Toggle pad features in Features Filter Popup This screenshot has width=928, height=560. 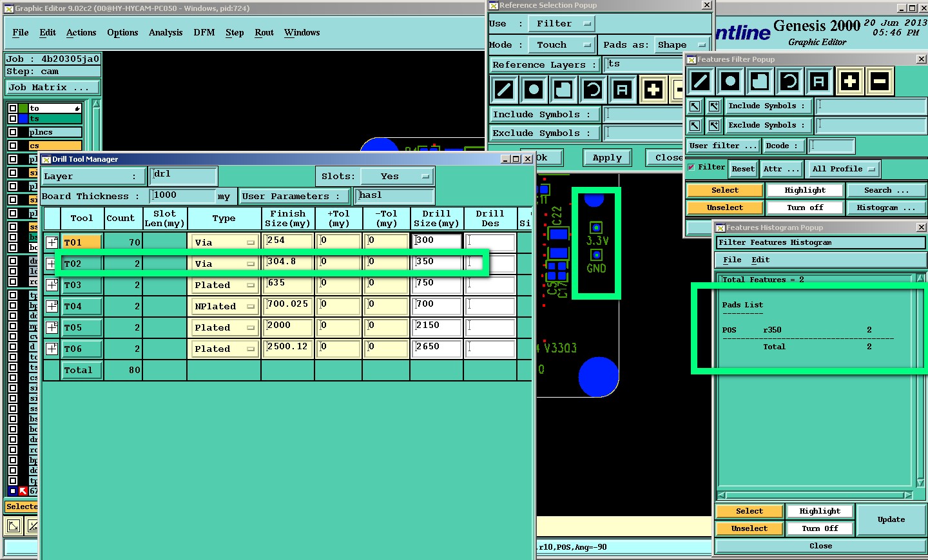(x=730, y=81)
